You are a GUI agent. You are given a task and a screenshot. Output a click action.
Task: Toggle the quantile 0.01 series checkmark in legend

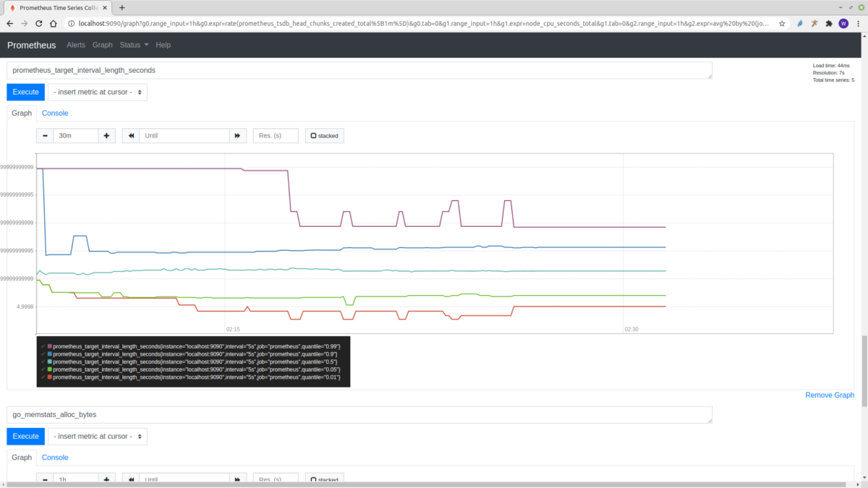[43, 377]
